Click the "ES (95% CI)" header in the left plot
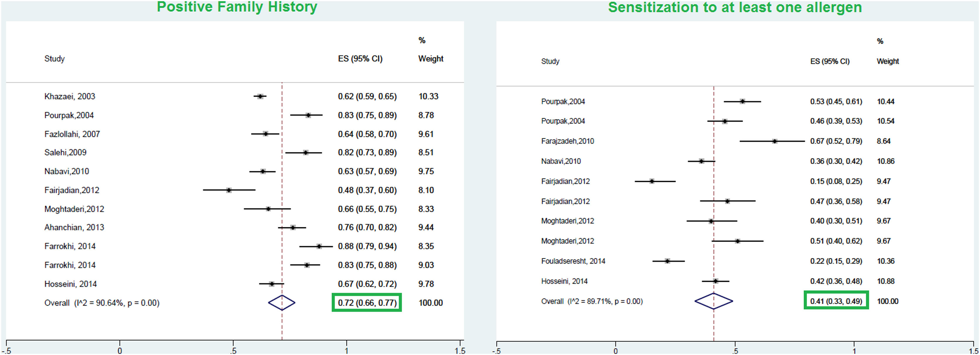 (360, 59)
